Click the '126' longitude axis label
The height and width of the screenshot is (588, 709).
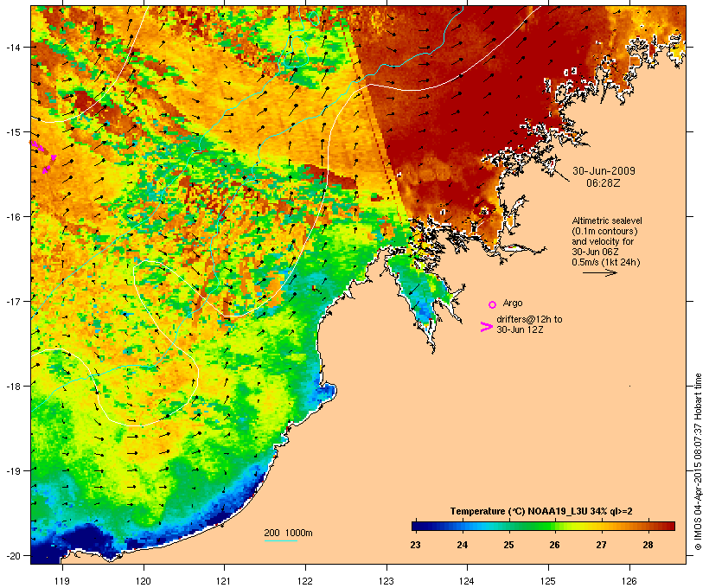(x=629, y=581)
